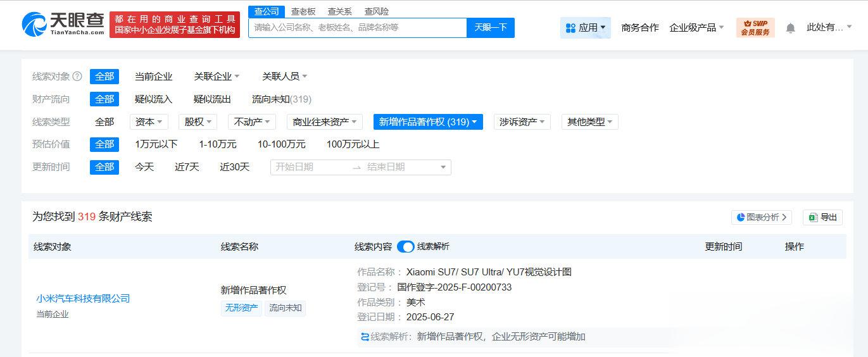
Task: Switch to 查风险 search tab
Action: 377,11
